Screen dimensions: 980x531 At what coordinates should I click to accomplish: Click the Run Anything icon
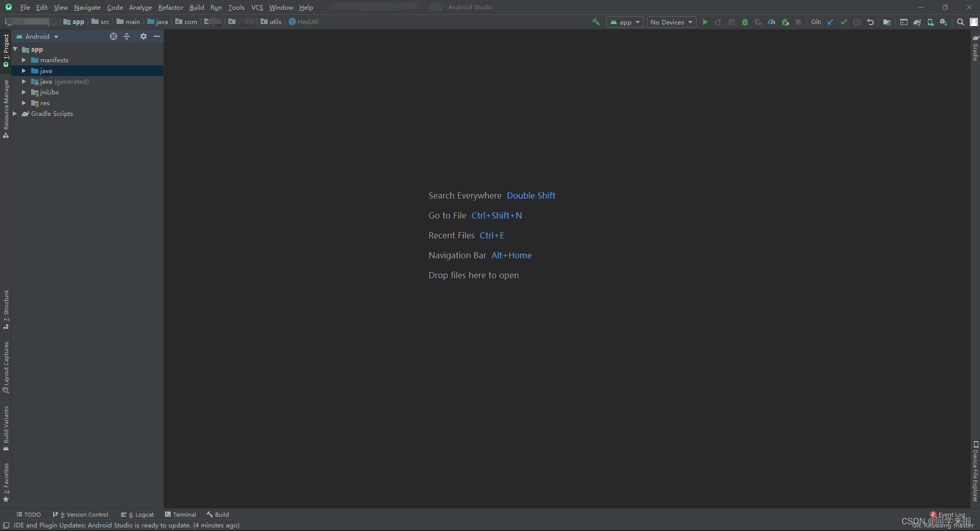[x=904, y=22]
